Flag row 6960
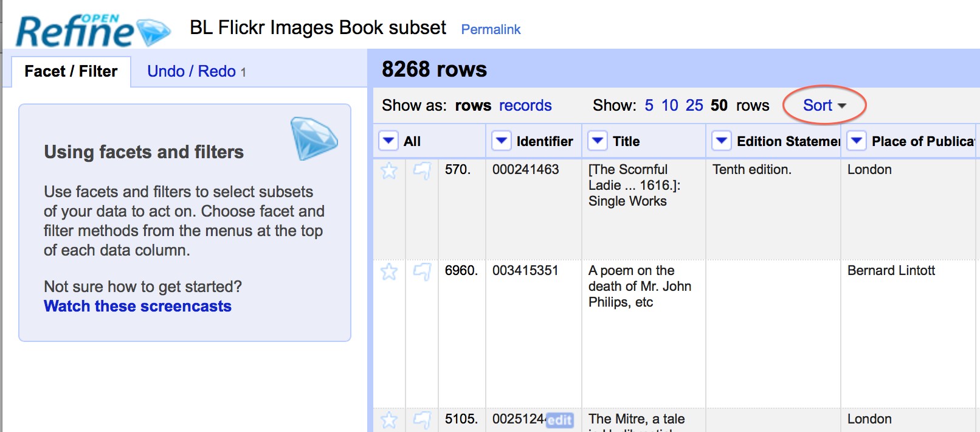Viewport: 980px width, 432px height. point(422,271)
